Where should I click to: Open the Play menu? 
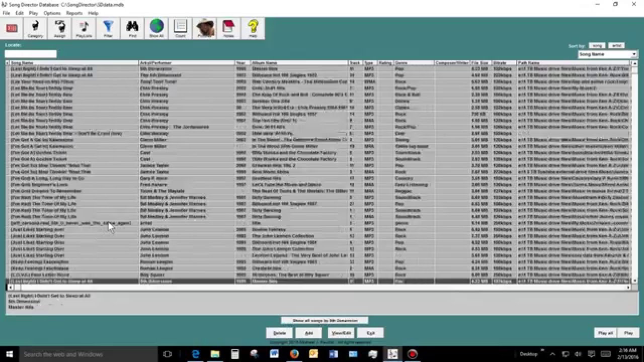pos(33,13)
